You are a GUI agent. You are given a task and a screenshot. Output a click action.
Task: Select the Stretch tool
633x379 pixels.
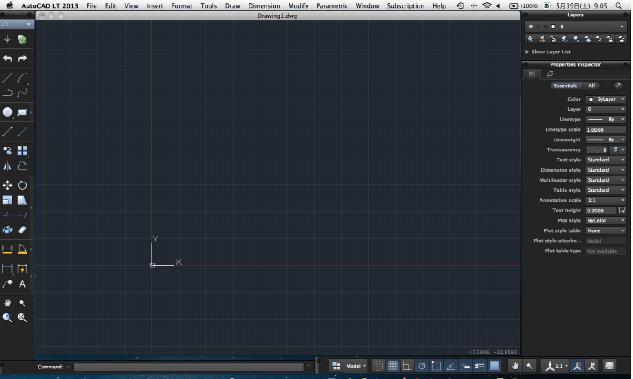click(x=23, y=200)
